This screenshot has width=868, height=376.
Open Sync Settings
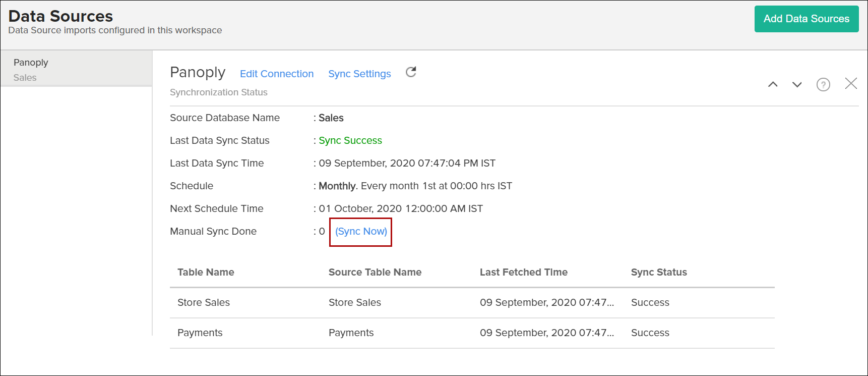point(359,74)
